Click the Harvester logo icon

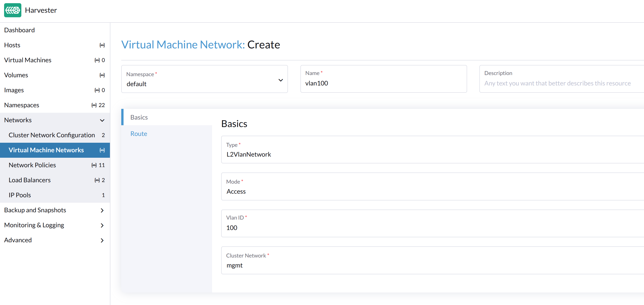click(x=12, y=10)
